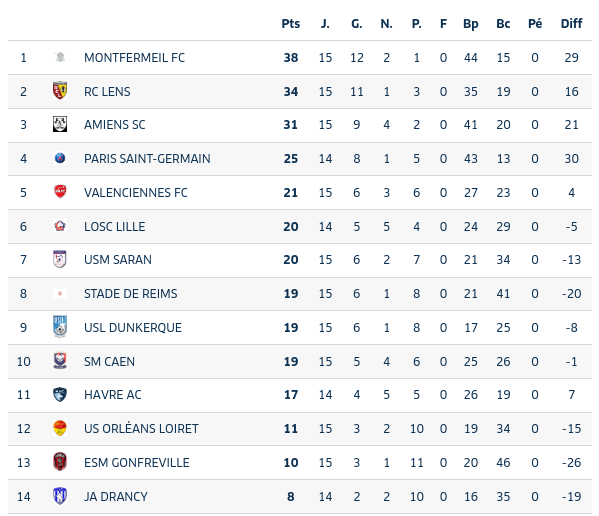Image resolution: width=599 pixels, height=516 pixels.
Task: Click the Diff column header
Action: tap(571, 24)
